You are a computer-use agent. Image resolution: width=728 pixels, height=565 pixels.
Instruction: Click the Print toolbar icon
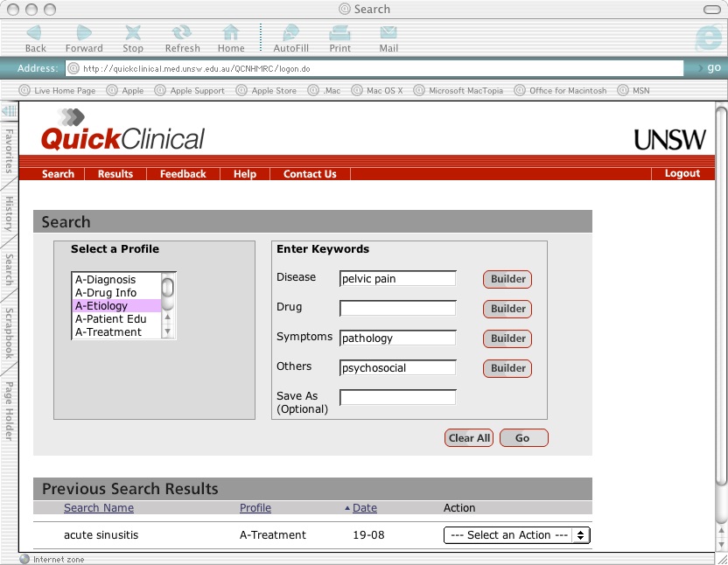(339, 33)
